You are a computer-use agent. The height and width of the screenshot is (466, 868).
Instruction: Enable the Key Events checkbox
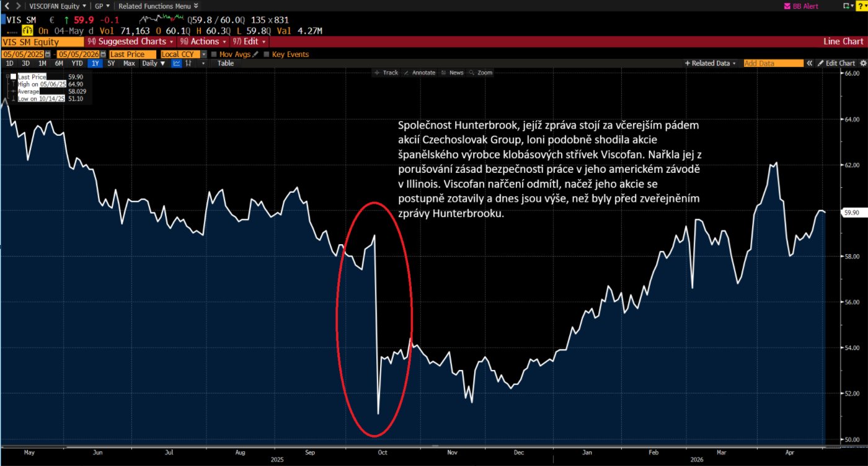[267, 55]
